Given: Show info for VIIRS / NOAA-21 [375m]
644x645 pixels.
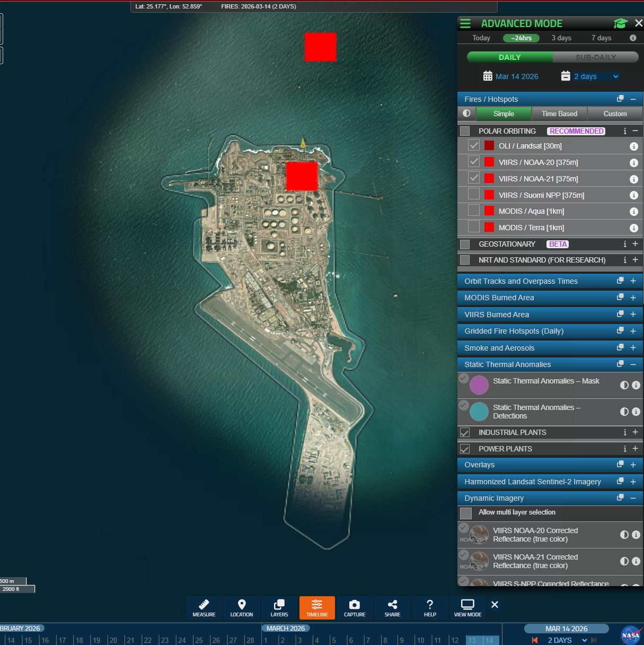Looking at the screenshot, I should pyautogui.click(x=633, y=179).
